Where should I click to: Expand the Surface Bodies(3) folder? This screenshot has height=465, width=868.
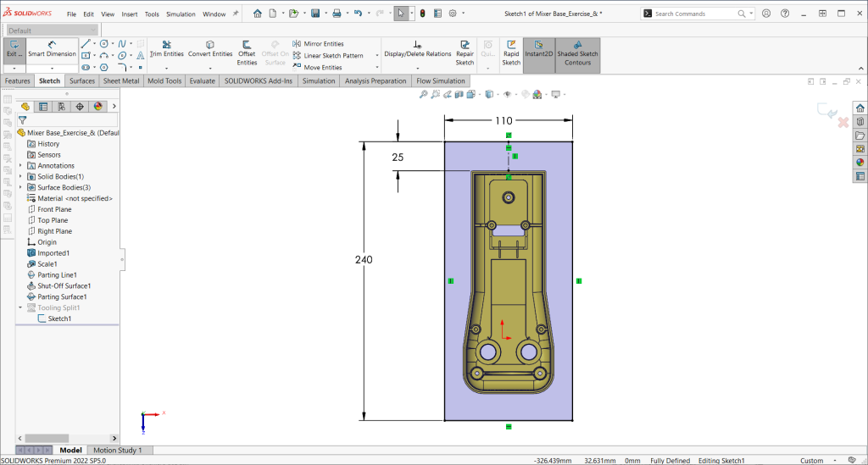[x=20, y=187]
